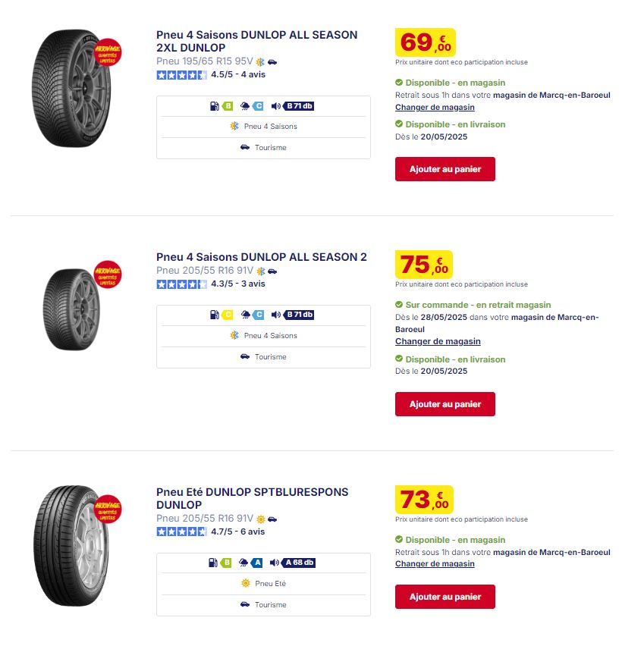
Task: Click first tire product image
Action: click(x=72, y=88)
